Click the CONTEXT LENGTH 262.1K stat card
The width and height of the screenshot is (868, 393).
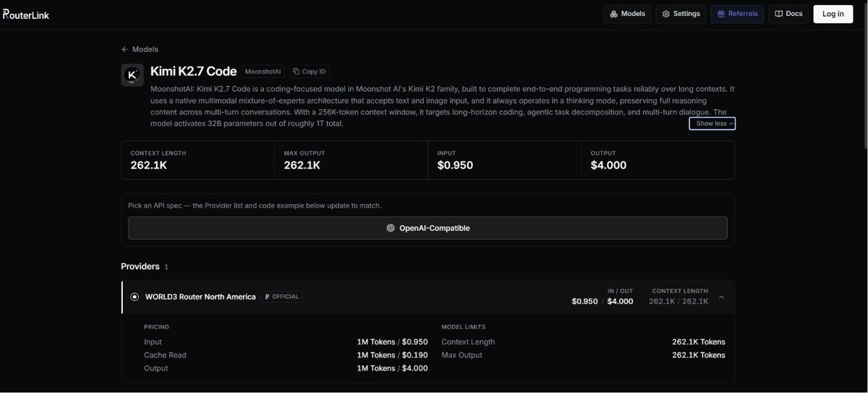pos(197,160)
